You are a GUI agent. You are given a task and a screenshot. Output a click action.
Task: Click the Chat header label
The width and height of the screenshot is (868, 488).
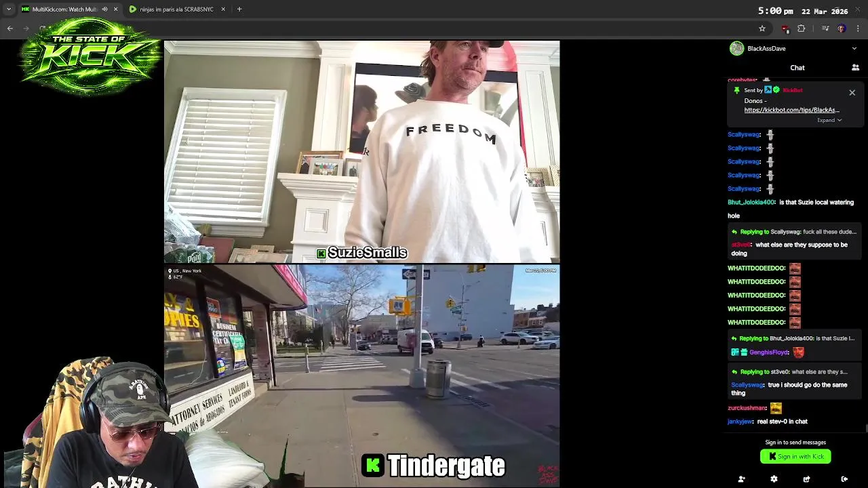coord(797,68)
